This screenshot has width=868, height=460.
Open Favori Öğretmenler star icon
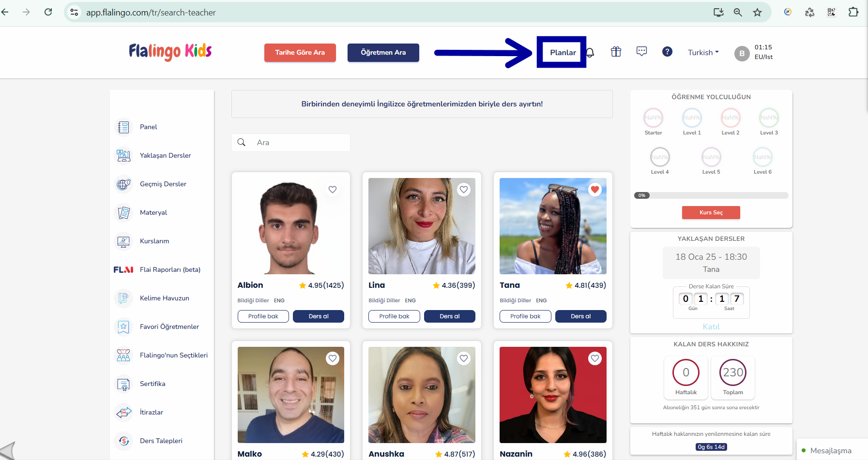pyautogui.click(x=123, y=327)
